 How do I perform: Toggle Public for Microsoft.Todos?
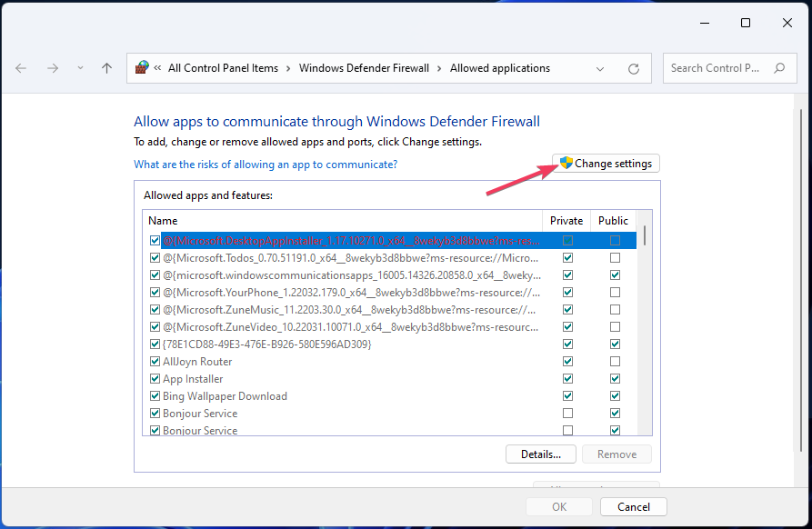click(615, 258)
